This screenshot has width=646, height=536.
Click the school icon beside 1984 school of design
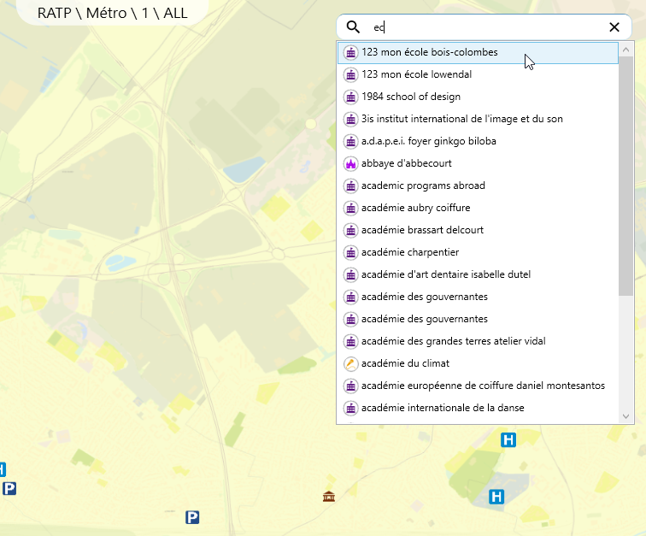350,97
